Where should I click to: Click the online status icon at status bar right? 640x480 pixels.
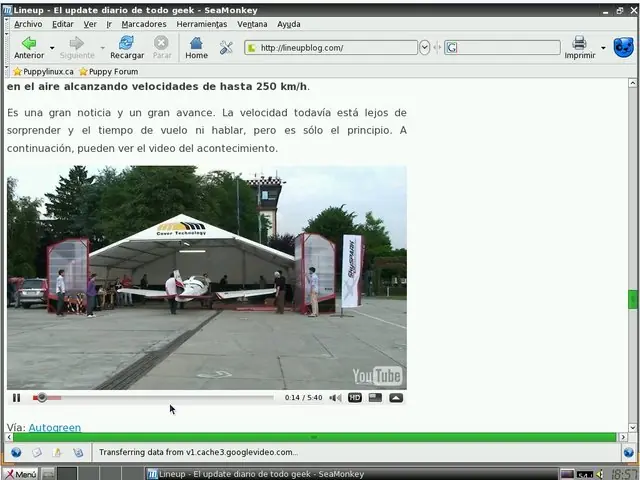click(629, 452)
